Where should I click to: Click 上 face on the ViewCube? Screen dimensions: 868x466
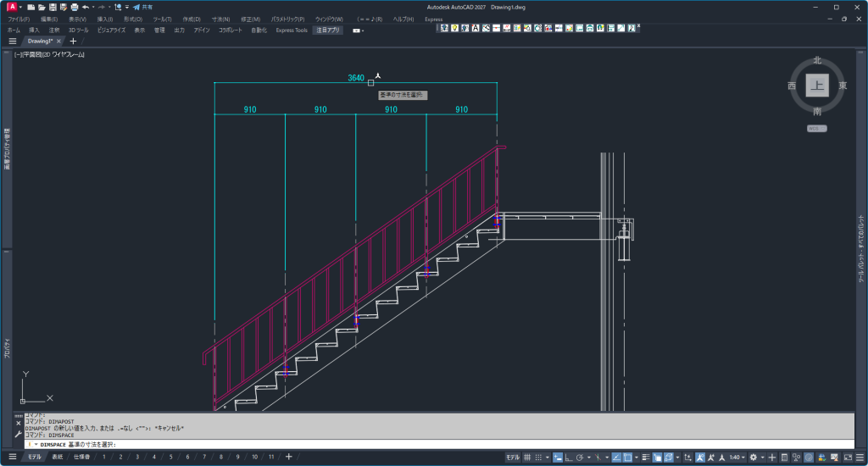816,86
